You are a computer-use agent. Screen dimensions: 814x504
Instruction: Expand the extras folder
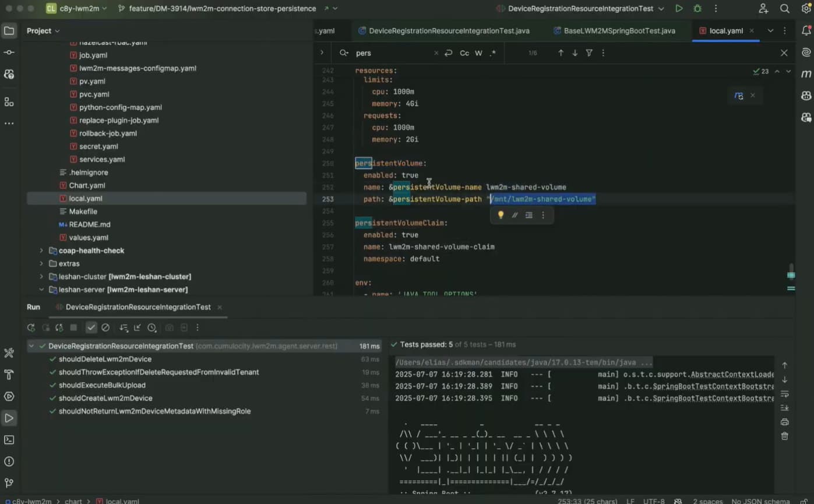coord(41,264)
